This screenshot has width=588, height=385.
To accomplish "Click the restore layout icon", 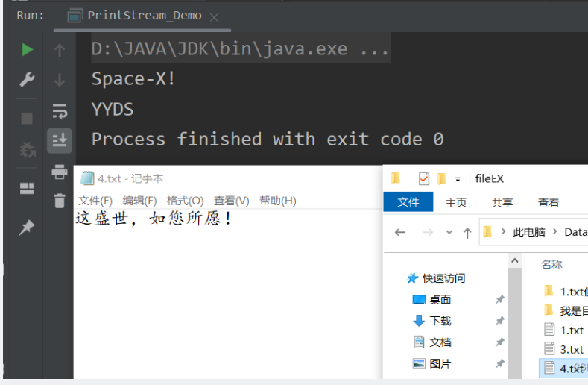I will click(27, 188).
